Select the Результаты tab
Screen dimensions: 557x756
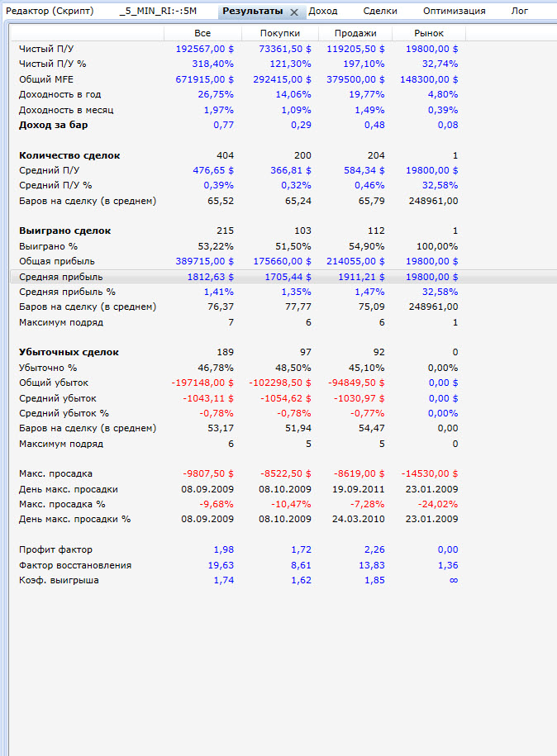tap(252, 11)
